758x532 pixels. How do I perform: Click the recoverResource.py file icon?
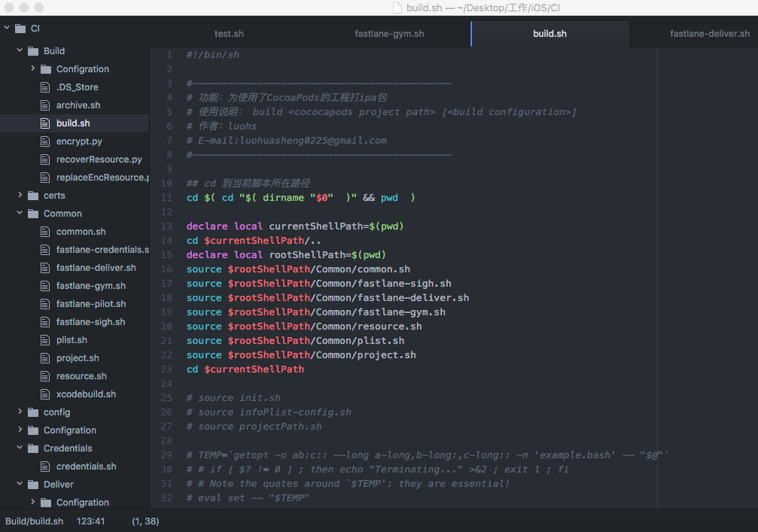tap(45, 160)
